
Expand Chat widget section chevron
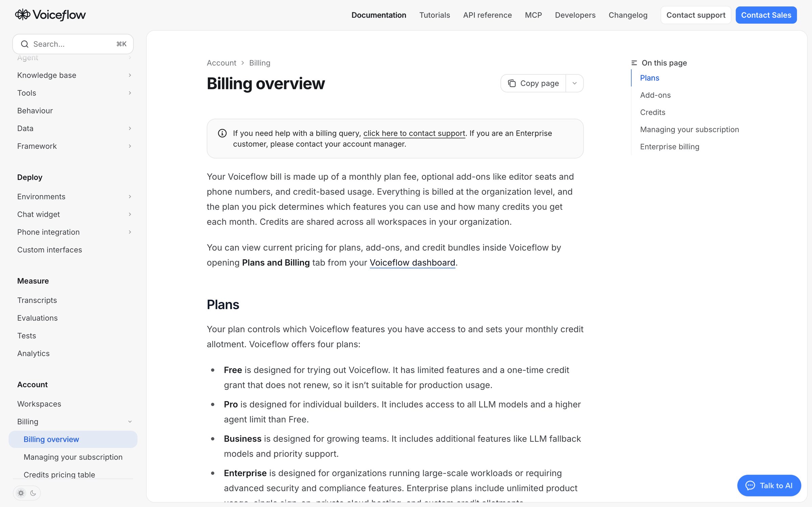pos(130,214)
